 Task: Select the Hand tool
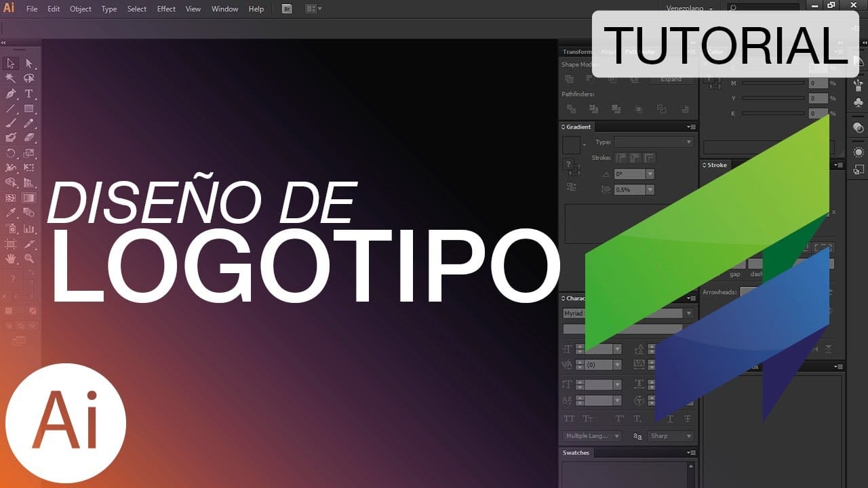pos(11,258)
